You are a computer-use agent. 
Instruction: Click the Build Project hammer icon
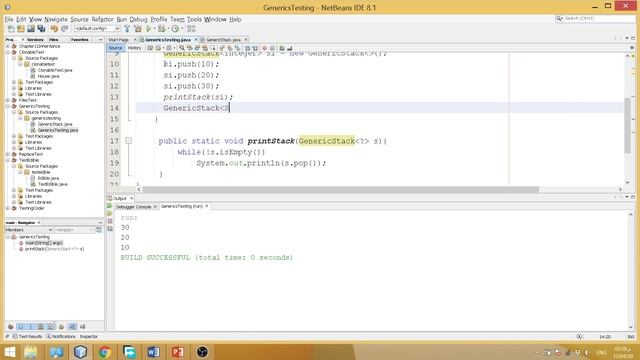[127, 29]
